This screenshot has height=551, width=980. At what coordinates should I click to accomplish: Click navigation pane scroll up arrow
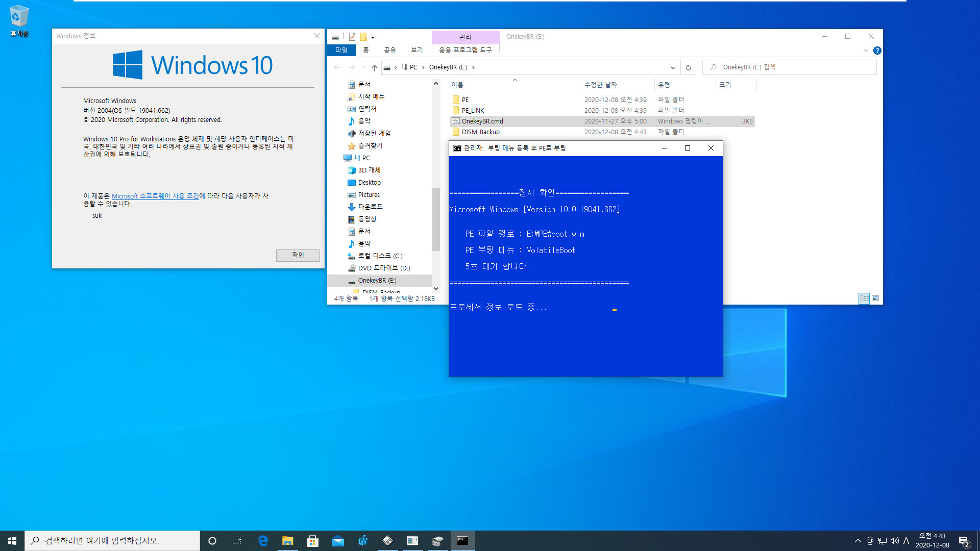coord(436,83)
